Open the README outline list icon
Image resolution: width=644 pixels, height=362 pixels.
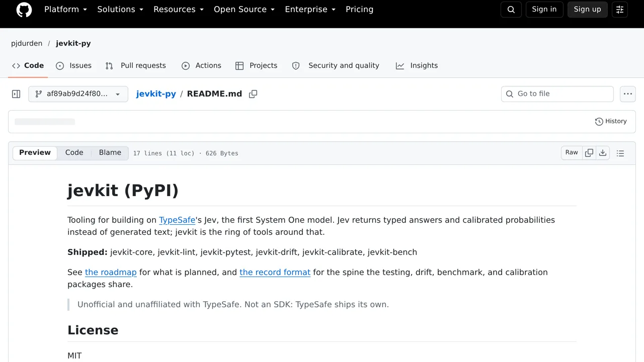click(x=620, y=153)
